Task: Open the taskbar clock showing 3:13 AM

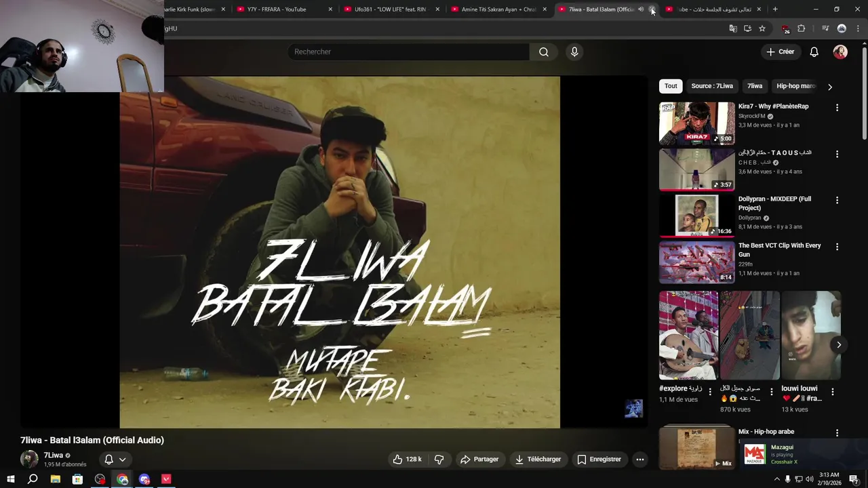Action: (829, 479)
